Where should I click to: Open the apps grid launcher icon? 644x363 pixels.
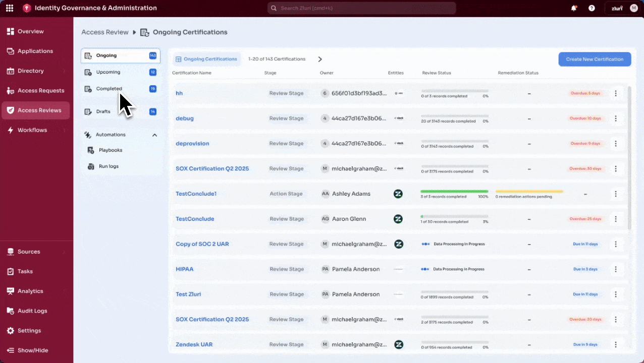[10, 8]
